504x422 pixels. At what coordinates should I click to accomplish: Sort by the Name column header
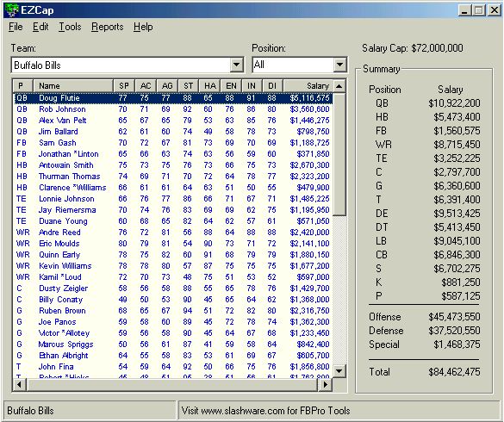pyautogui.click(x=73, y=85)
